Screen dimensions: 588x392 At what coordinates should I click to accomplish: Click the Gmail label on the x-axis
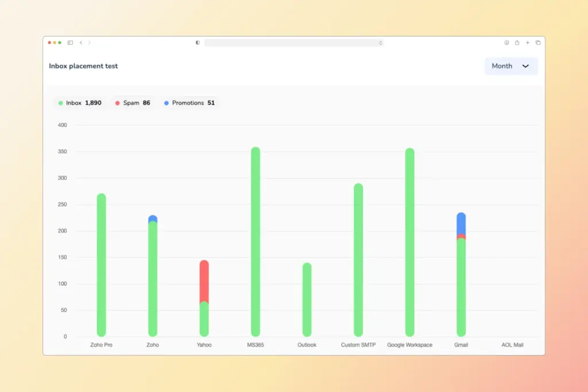point(461,345)
